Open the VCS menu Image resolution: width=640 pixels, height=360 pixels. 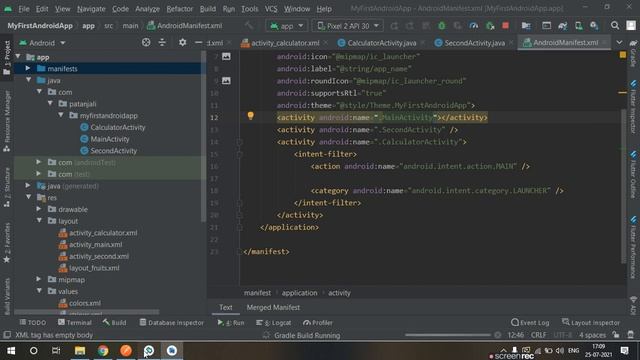click(271, 9)
